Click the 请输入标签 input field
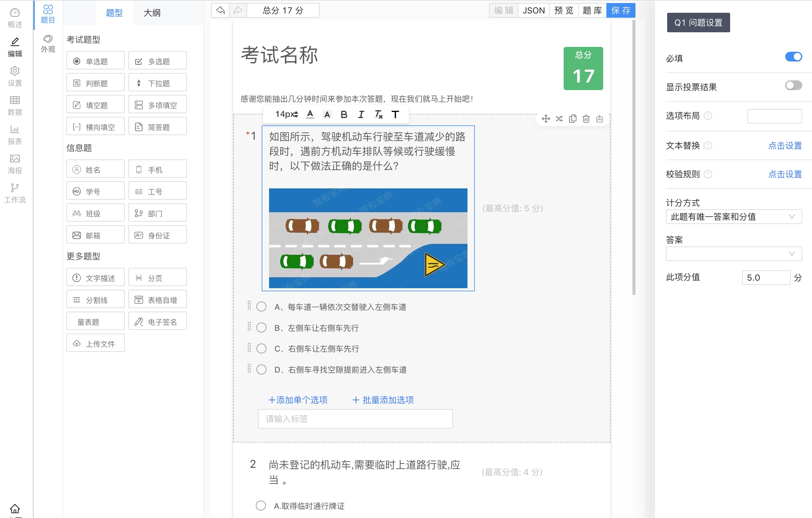Viewport: 812px width, 518px height. point(355,419)
